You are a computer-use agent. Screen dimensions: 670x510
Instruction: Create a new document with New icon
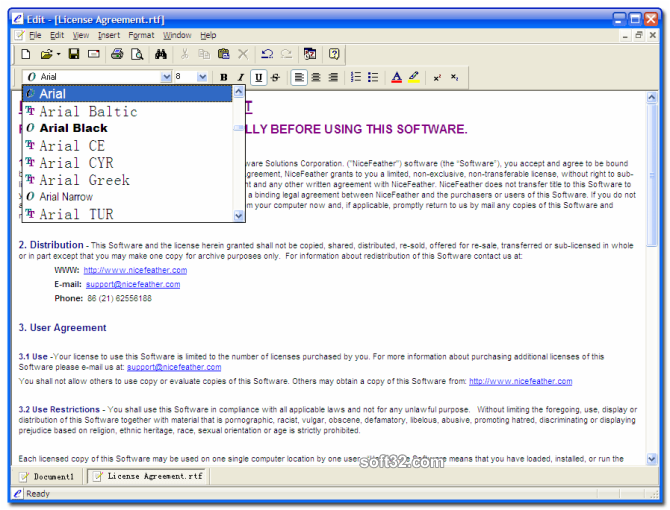pyautogui.click(x=26, y=54)
